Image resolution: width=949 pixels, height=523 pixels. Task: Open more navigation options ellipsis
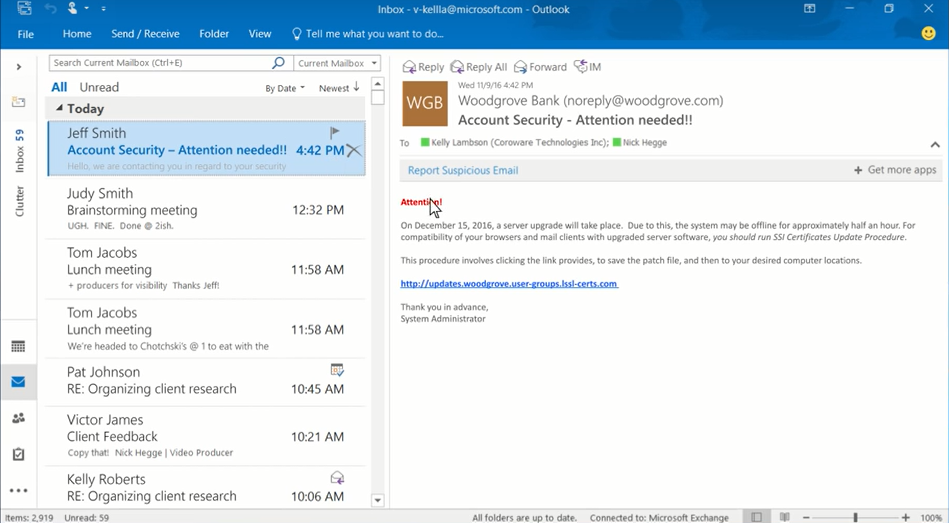pos(18,490)
